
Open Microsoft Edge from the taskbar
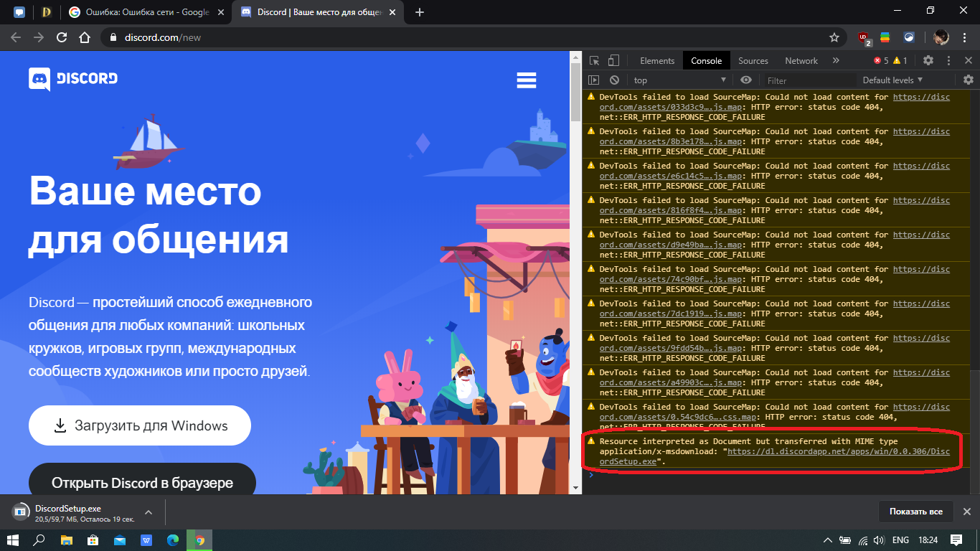pos(173,540)
